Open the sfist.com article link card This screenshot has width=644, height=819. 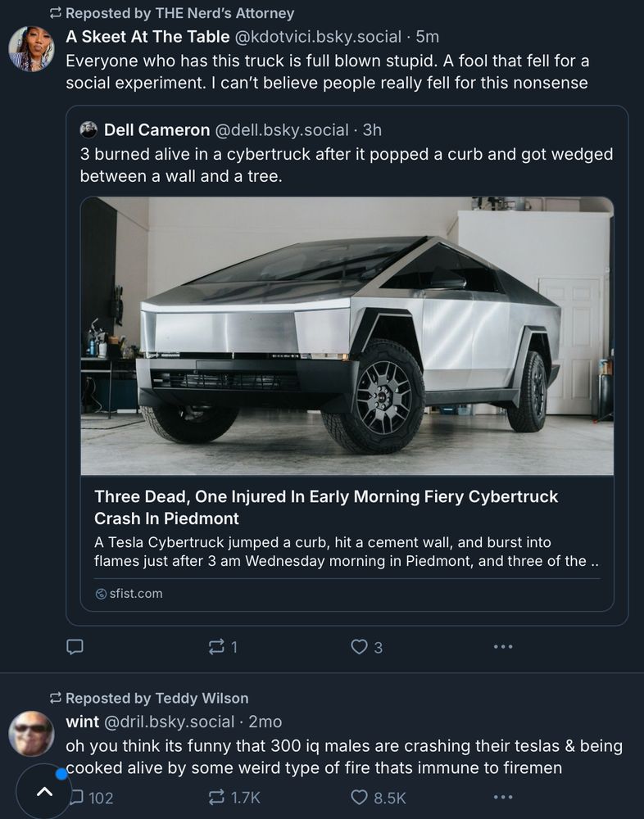344,541
